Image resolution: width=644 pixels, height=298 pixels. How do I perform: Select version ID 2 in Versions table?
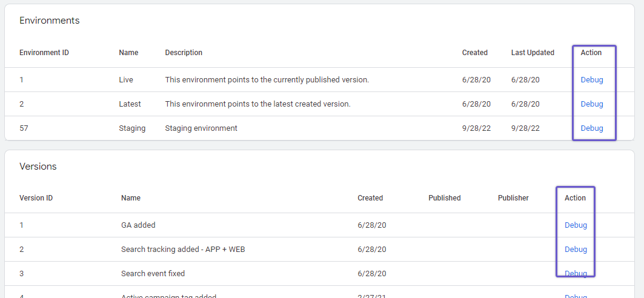coord(22,249)
